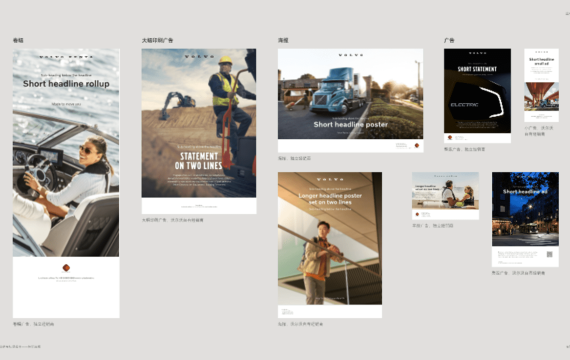The image size is (570, 360).
Task: Click the Volvo wordmark atop construction worker ad
Action: click(x=199, y=56)
